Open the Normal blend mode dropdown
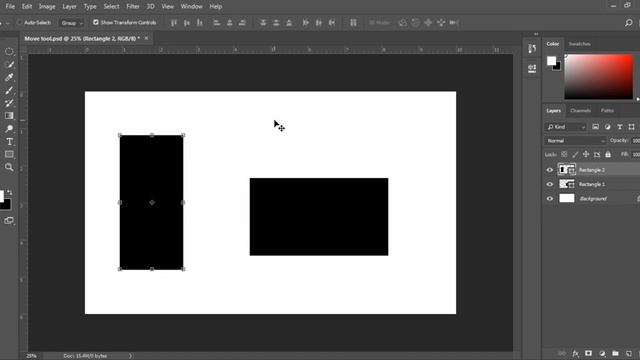This screenshot has height=360, width=640. click(575, 141)
